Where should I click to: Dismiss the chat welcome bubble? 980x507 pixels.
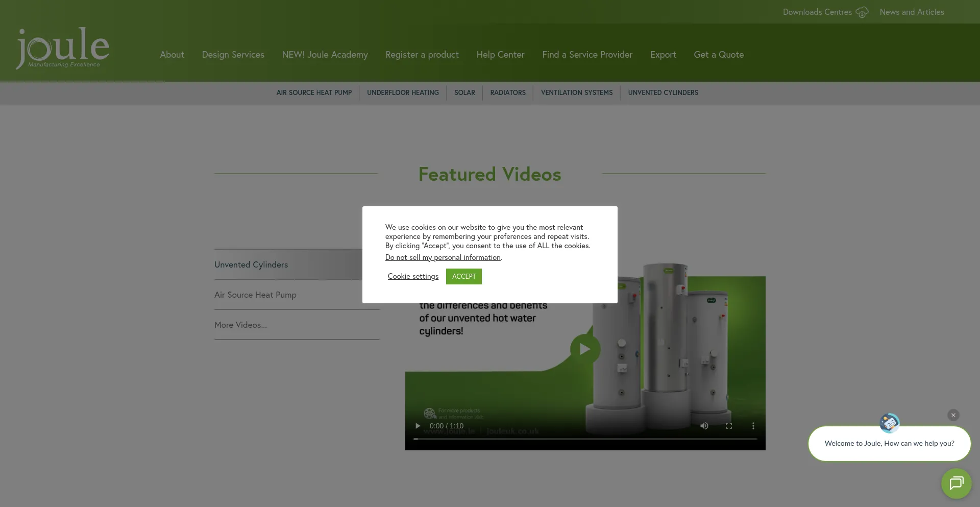[953, 415]
